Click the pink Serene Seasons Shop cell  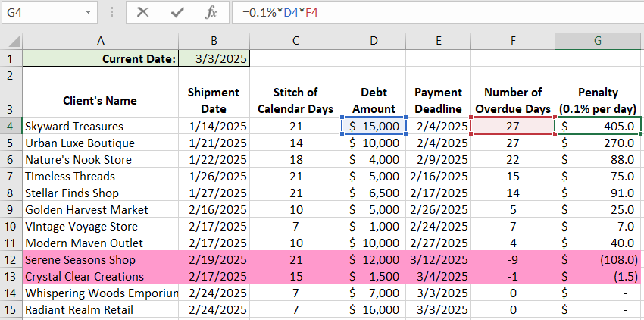[101, 259]
